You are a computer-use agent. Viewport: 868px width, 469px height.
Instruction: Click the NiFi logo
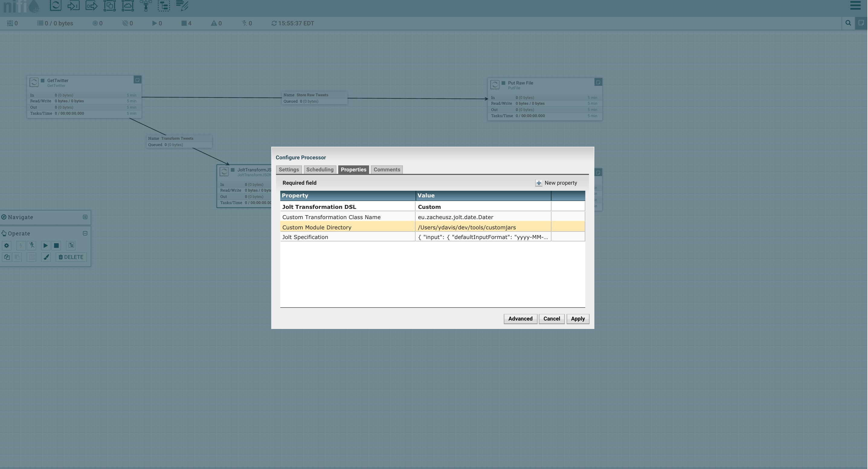click(x=21, y=6)
